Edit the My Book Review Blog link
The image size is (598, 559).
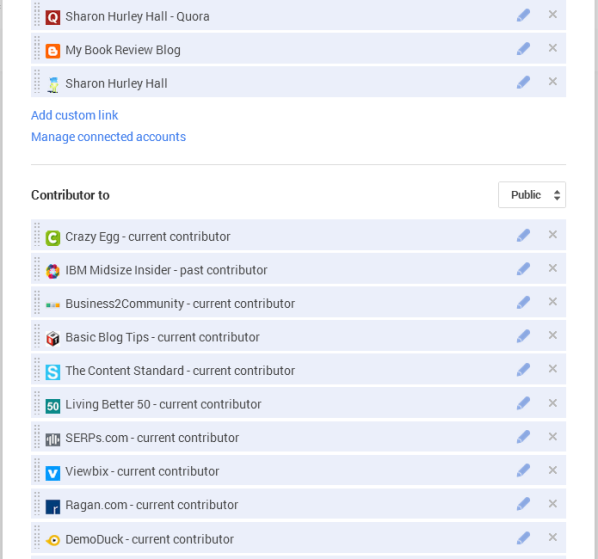523,48
